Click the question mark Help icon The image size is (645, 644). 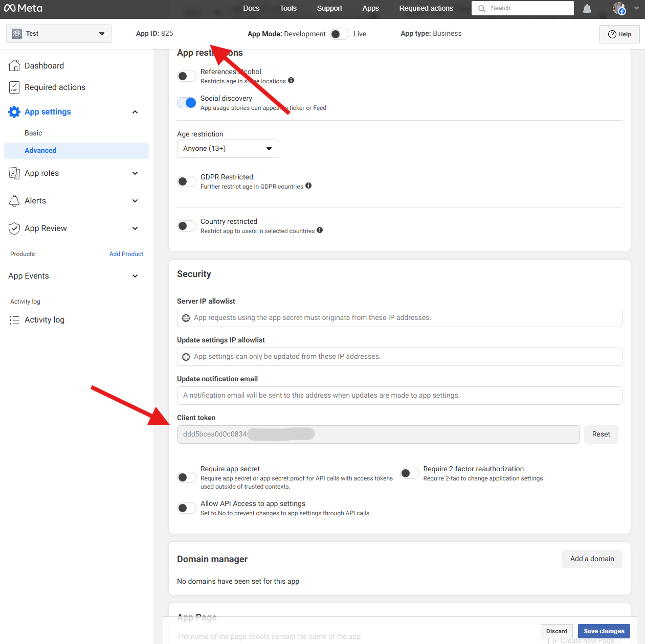(x=612, y=34)
